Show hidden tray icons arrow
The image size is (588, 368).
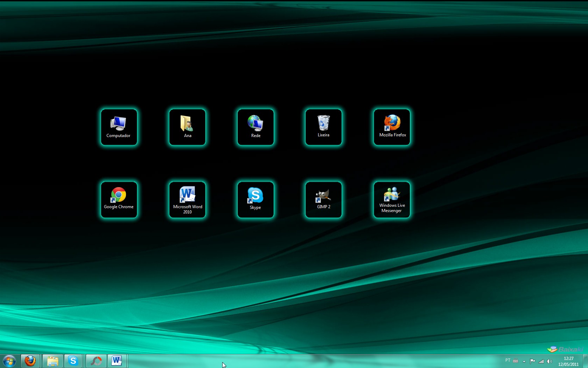click(524, 361)
